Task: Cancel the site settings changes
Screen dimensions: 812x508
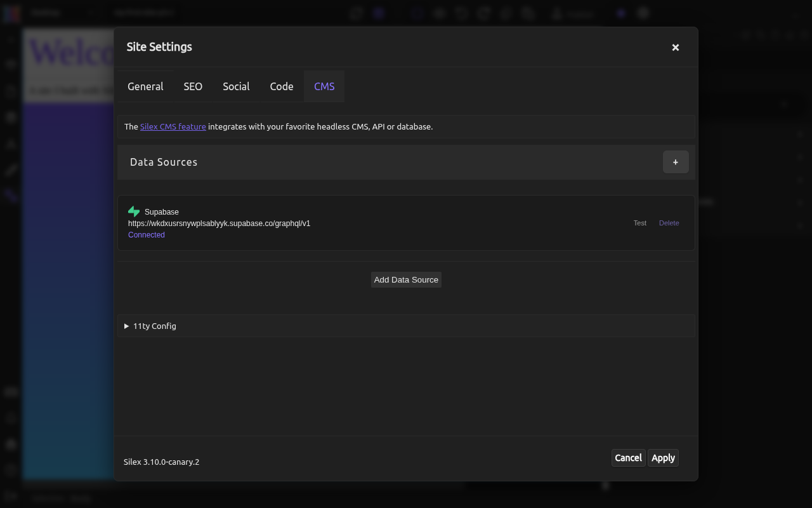Action: pyautogui.click(x=628, y=458)
